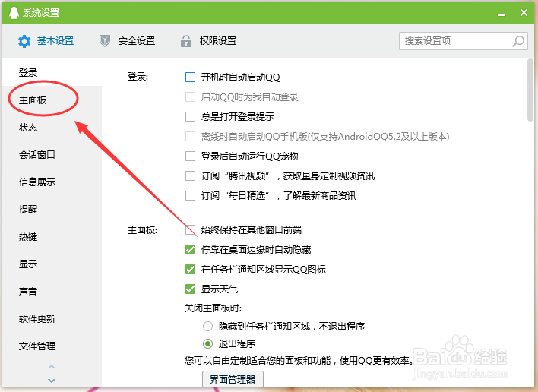Uncheck 在任务栏通知区域显示QQ图标

[191, 269]
